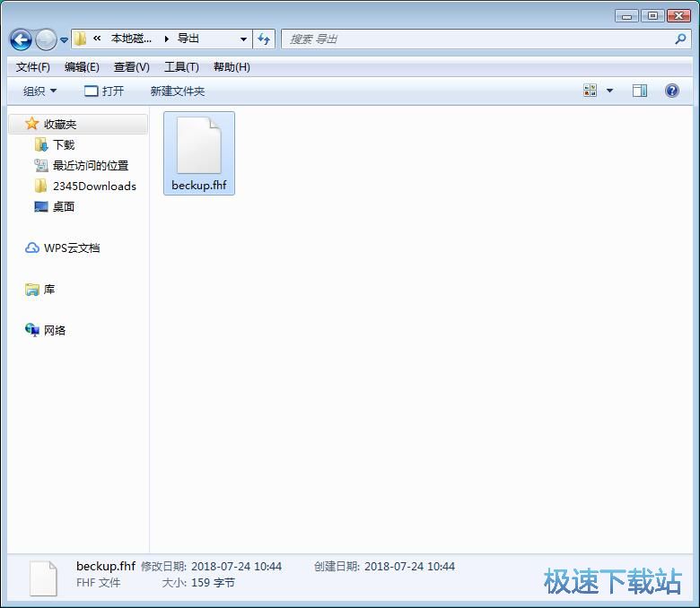Image resolution: width=700 pixels, height=608 pixels.
Task: Click the file icon in details pane
Action: pos(43,578)
